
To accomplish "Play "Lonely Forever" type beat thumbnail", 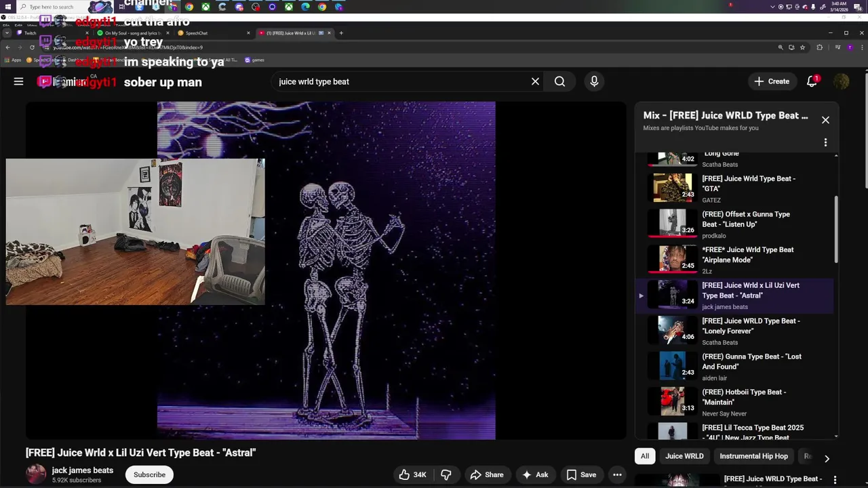I will pos(673,330).
